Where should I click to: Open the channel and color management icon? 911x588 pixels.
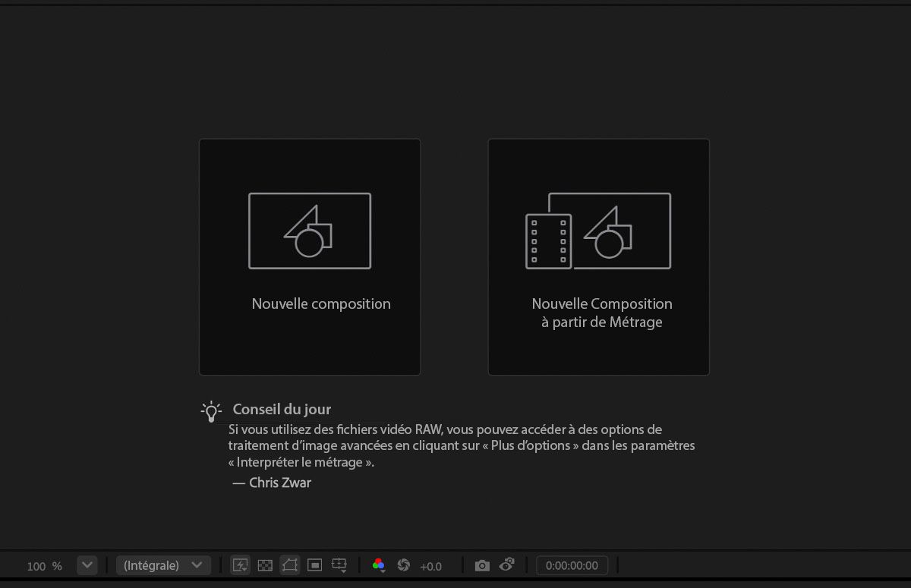[379, 564]
